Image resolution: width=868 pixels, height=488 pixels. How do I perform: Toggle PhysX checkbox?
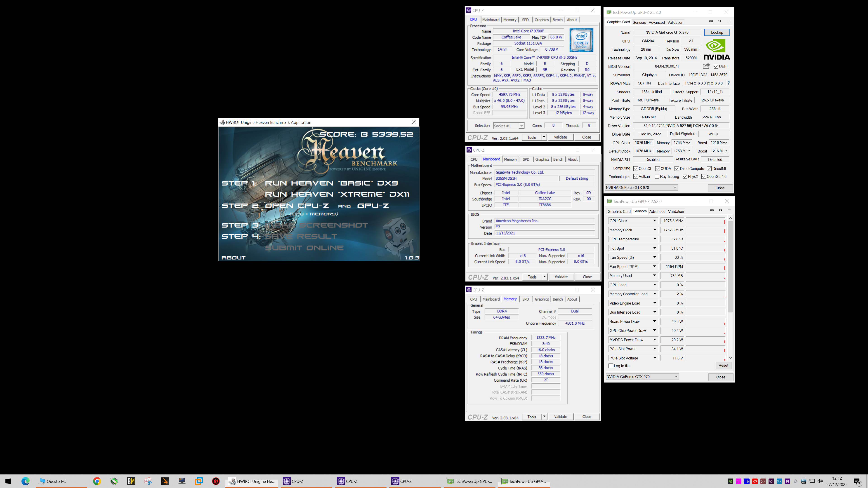(x=685, y=176)
